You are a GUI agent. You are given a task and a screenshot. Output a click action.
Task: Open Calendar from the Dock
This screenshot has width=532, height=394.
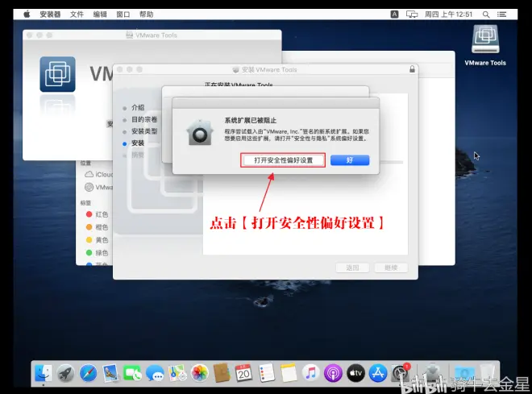[243, 373]
